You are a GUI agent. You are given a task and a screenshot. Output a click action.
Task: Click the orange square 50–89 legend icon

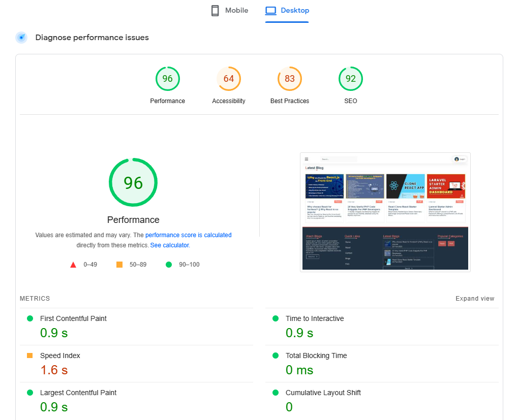coord(119,265)
